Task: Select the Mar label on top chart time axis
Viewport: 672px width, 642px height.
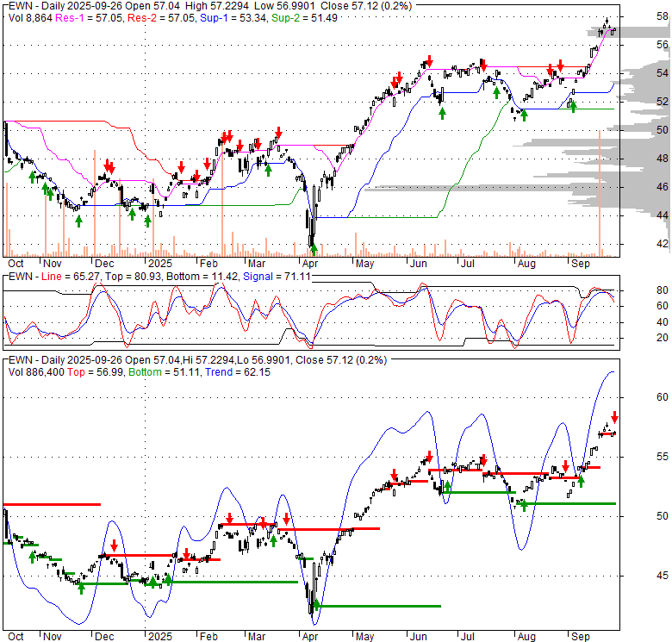Action: (257, 264)
